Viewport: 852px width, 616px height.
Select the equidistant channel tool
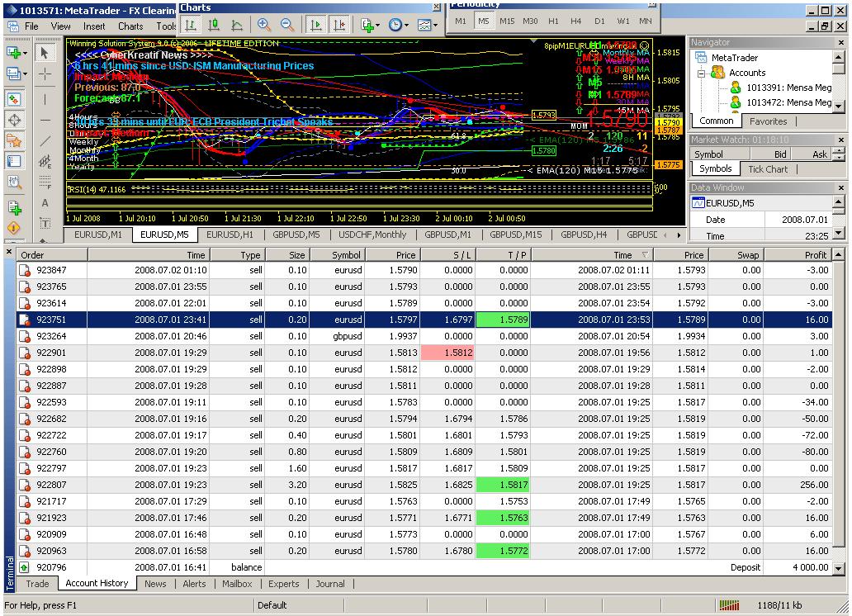click(45, 161)
